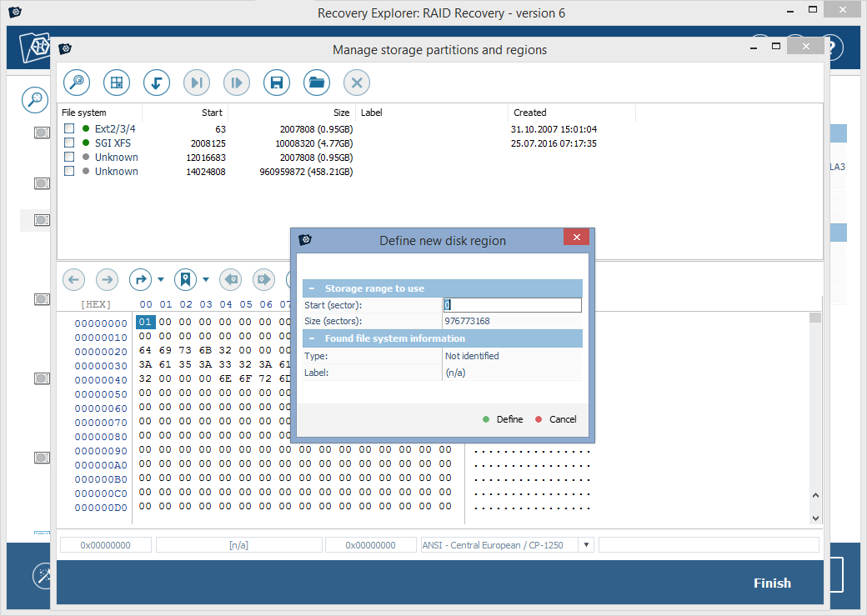
Task: Click size 960959872 (458.21GB) cell
Action: (306, 172)
